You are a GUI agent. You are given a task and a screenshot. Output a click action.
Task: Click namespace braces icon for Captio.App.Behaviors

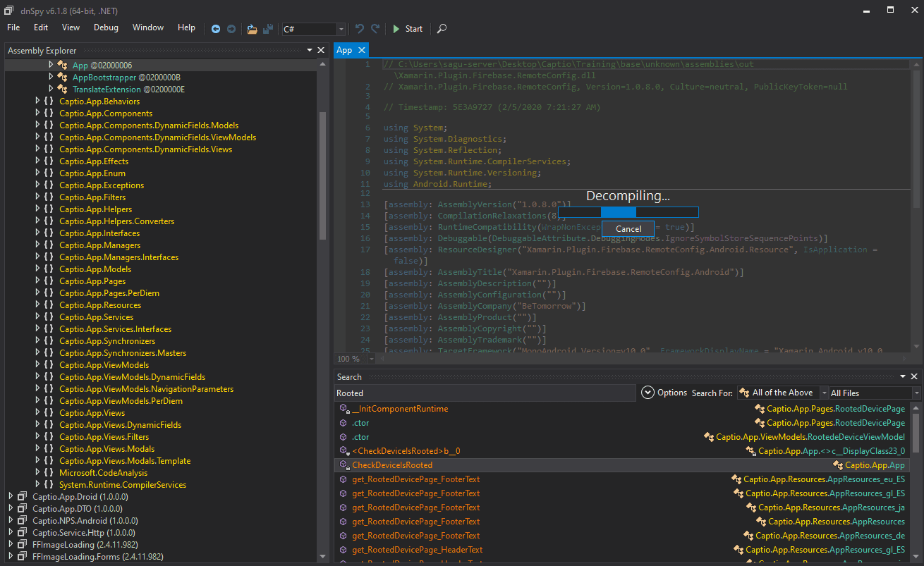tap(49, 101)
